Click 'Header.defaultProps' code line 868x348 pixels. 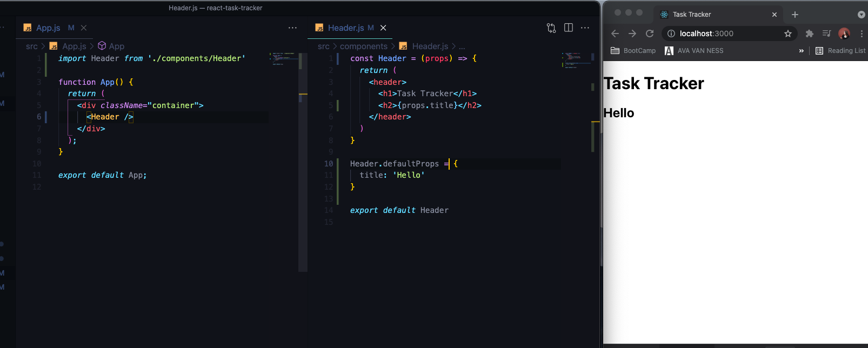(404, 164)
